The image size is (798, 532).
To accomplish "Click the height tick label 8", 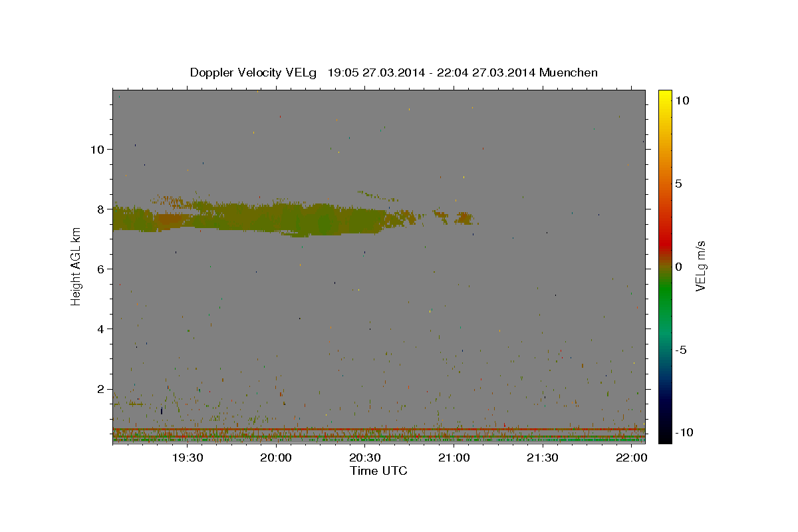I will click(x=100, y=209).
